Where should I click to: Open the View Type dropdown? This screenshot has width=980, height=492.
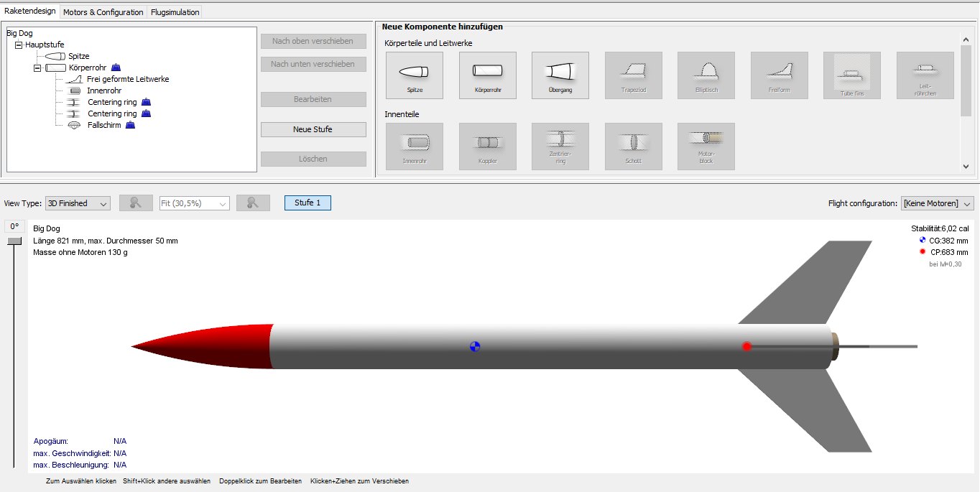tap(78, 203)
